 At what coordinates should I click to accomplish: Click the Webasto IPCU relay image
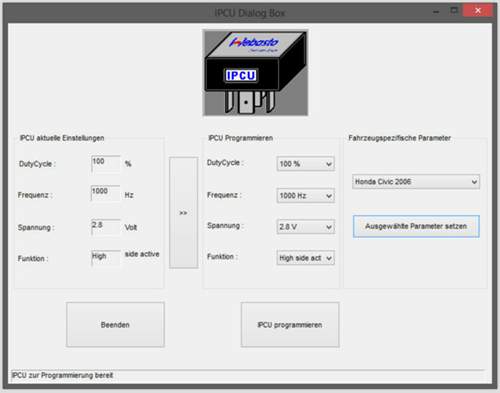(x=255, y=73)
